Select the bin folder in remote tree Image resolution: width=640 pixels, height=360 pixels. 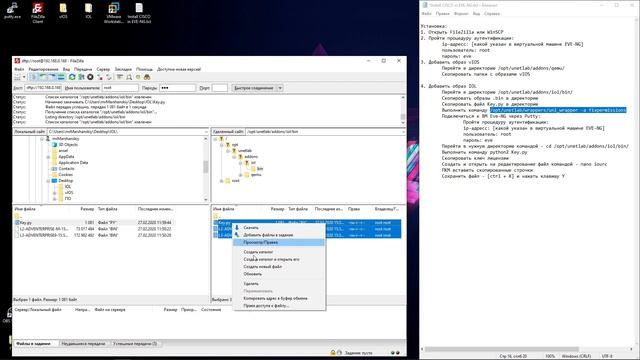tap(260, 169)
